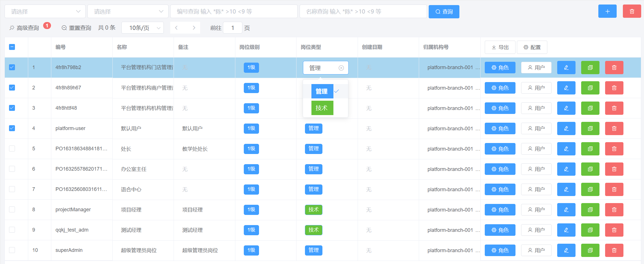
Task: Uncheck the checkbox for row 2
Action: coord(12,88)
